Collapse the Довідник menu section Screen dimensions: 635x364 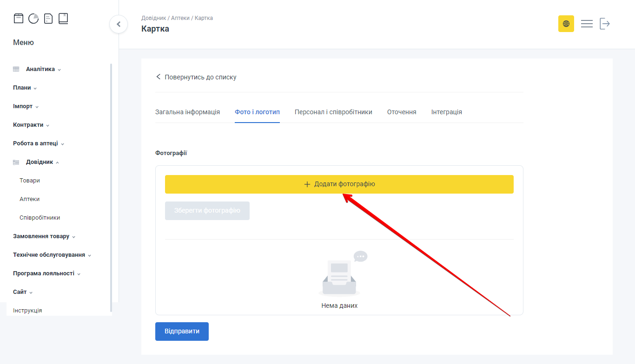pyautogui.click(x=40, y=162)
